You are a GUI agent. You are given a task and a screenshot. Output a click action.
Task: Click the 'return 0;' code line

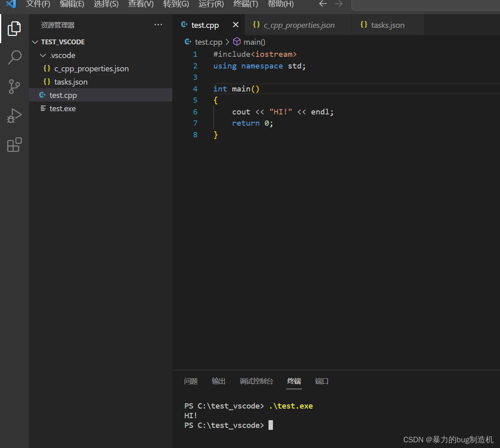(x=252, y=123)
